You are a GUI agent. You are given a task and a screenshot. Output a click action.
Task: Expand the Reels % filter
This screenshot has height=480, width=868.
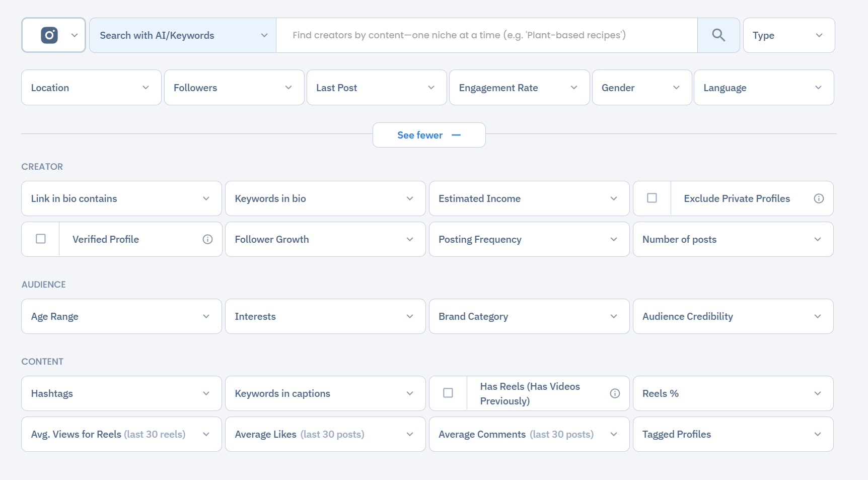coord(733,393)
